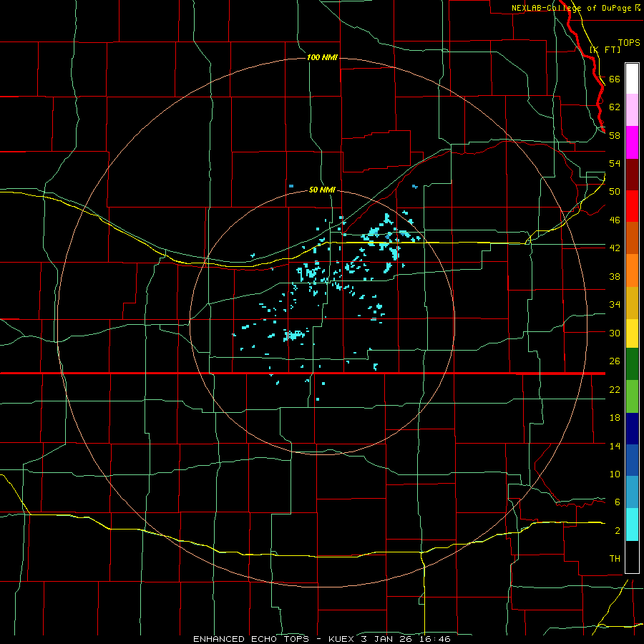644x644 pixels.
Task: Select legend value 30
Action: (615, 333)
